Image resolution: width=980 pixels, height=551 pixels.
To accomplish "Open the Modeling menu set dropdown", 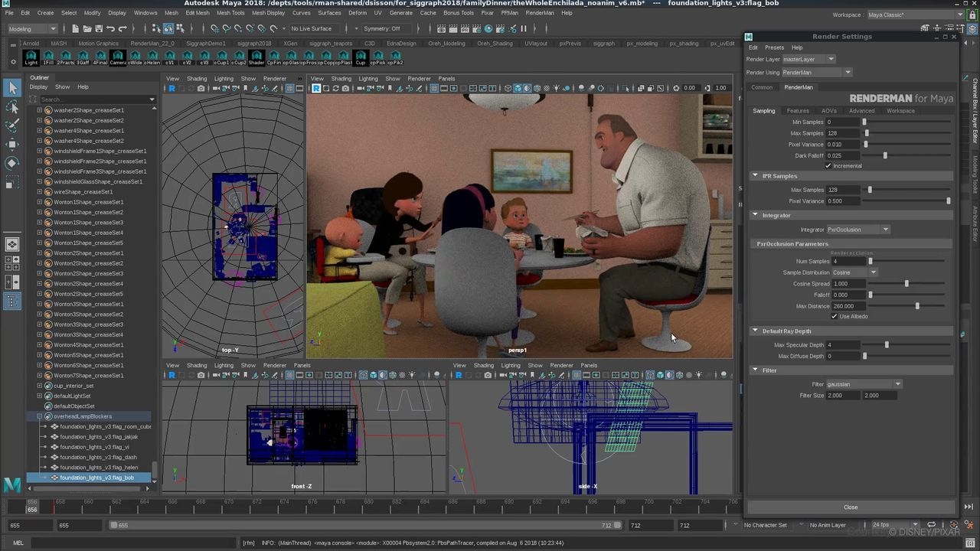I will click(32, 28).
